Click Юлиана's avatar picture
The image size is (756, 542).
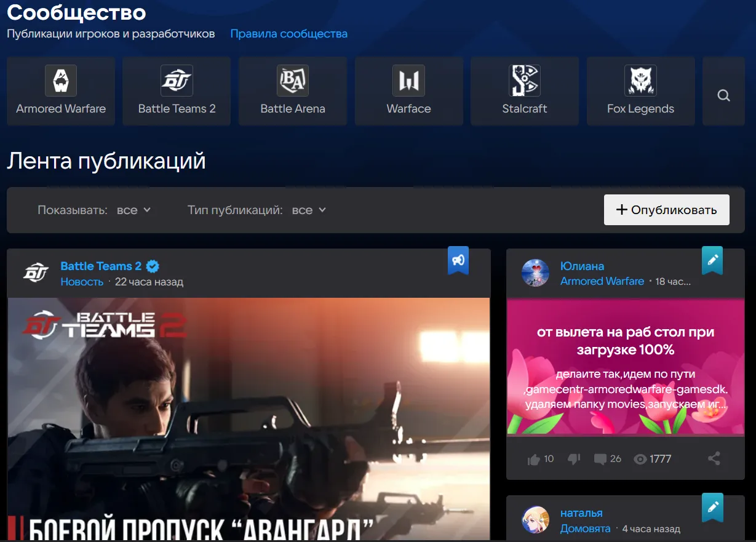[535, 273]
